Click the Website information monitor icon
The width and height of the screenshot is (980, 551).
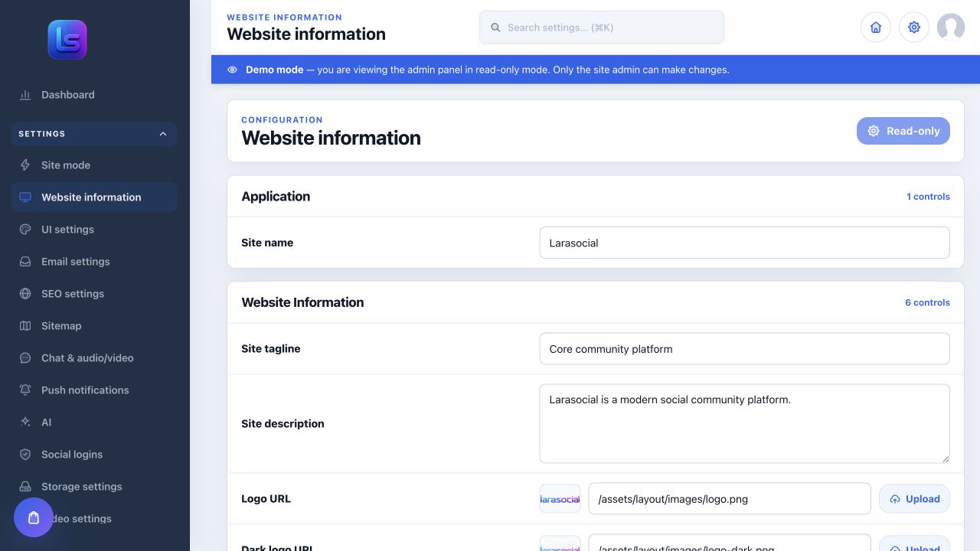[25, 197]
